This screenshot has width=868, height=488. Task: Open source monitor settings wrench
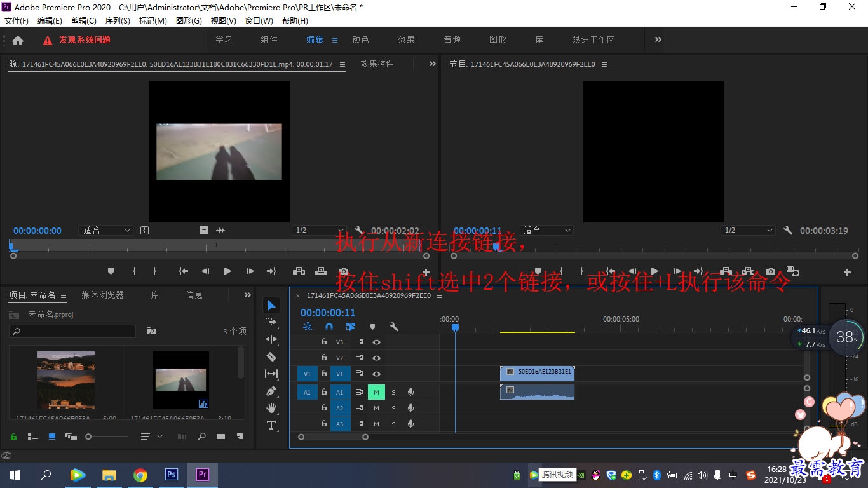coord(358,230)
